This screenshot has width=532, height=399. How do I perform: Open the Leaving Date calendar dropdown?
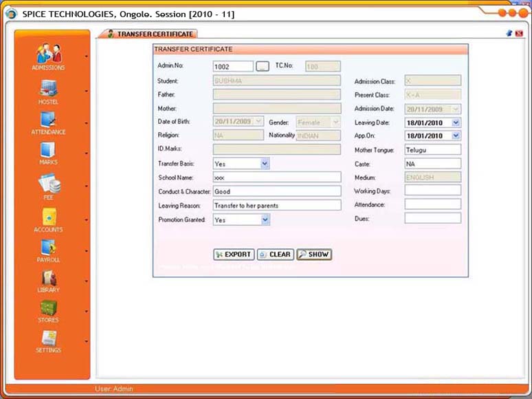456,122
